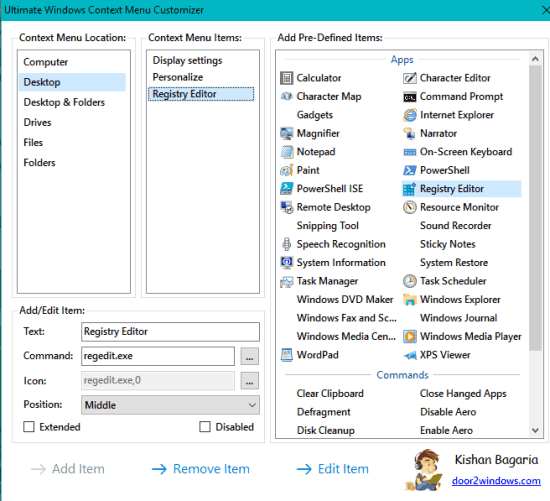Click the On-Screen Keyboard icon
The image size is (550, 501).
[x=409, y=152]
